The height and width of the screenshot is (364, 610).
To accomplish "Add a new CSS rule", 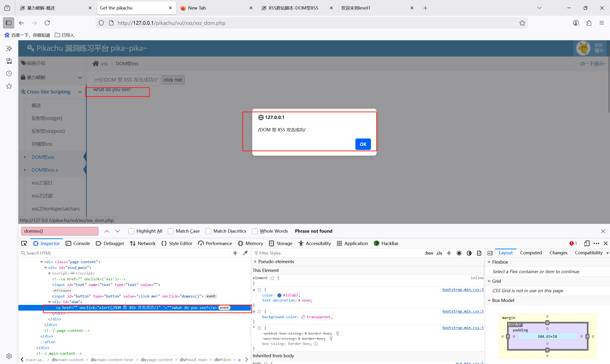I will [449, 253].
